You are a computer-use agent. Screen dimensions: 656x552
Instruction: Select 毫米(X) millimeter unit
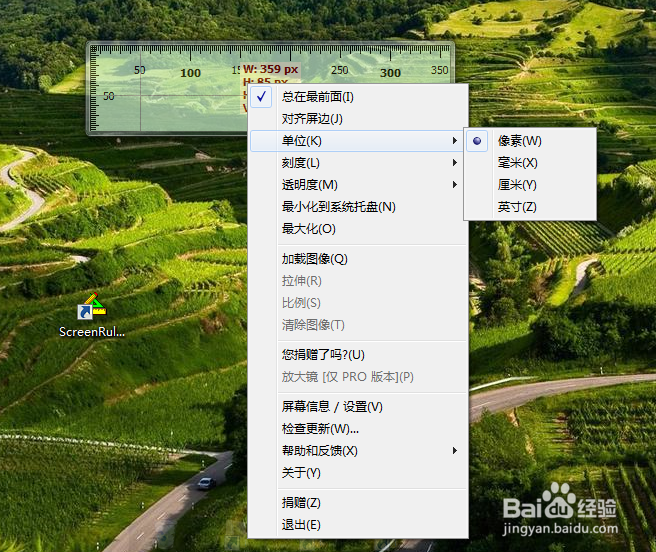coord(530,163)
